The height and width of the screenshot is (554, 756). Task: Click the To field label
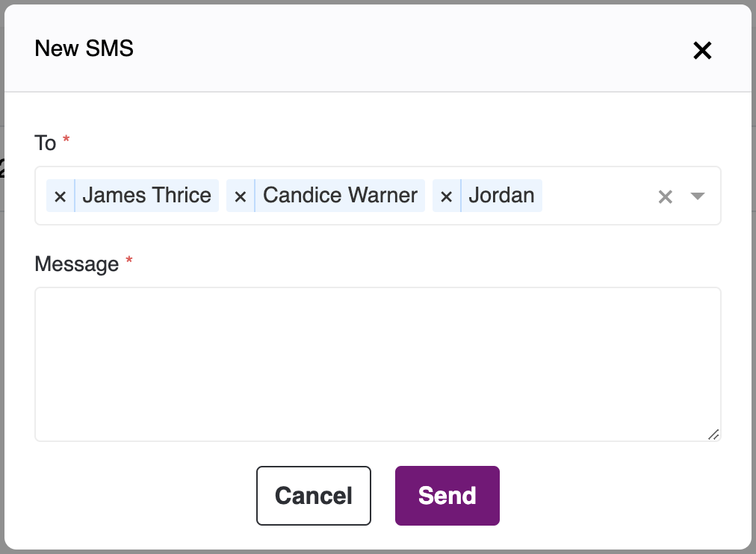pyautogui.click(x=46, y=143)
